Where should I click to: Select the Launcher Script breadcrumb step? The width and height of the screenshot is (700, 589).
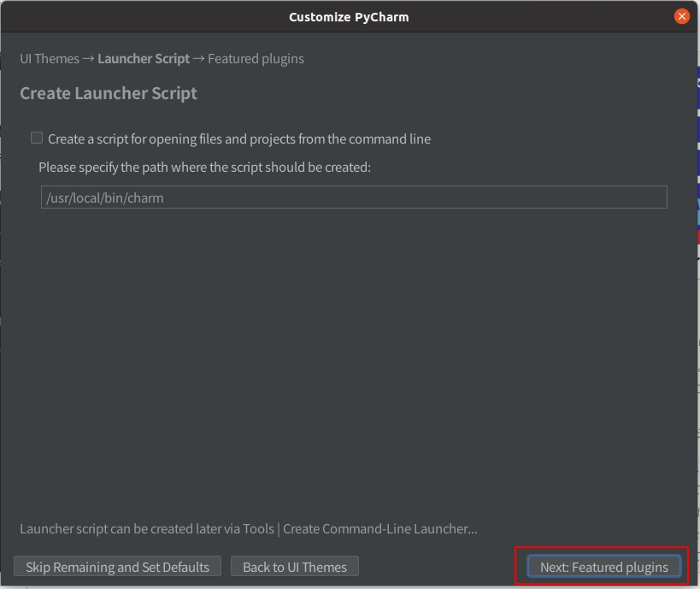pos(144,59)
